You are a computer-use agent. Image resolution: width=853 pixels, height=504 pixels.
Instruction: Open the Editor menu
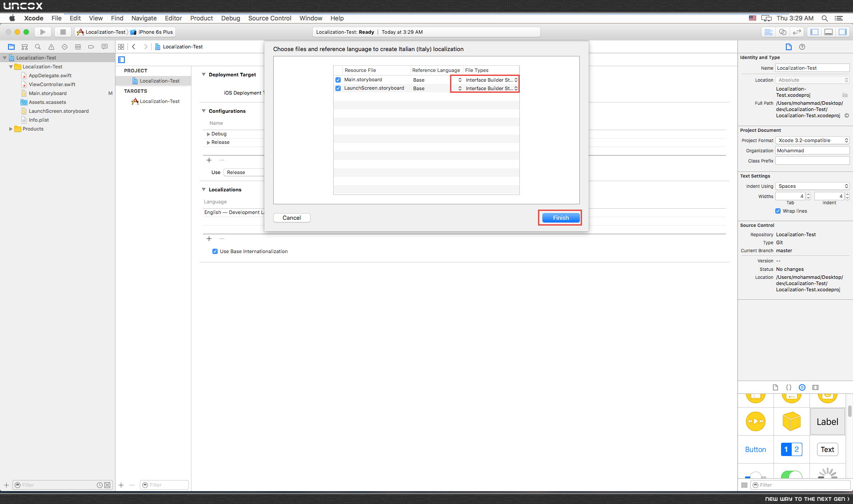tap(173, 18)
